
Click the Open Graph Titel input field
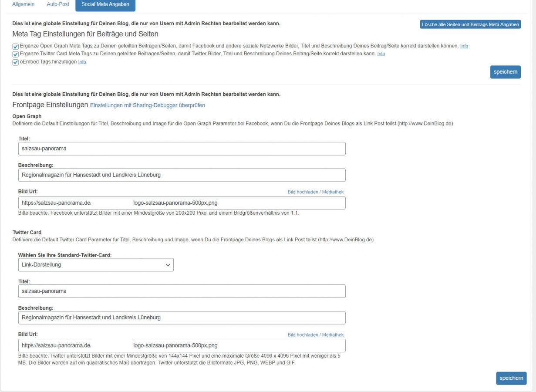[182, 149]
